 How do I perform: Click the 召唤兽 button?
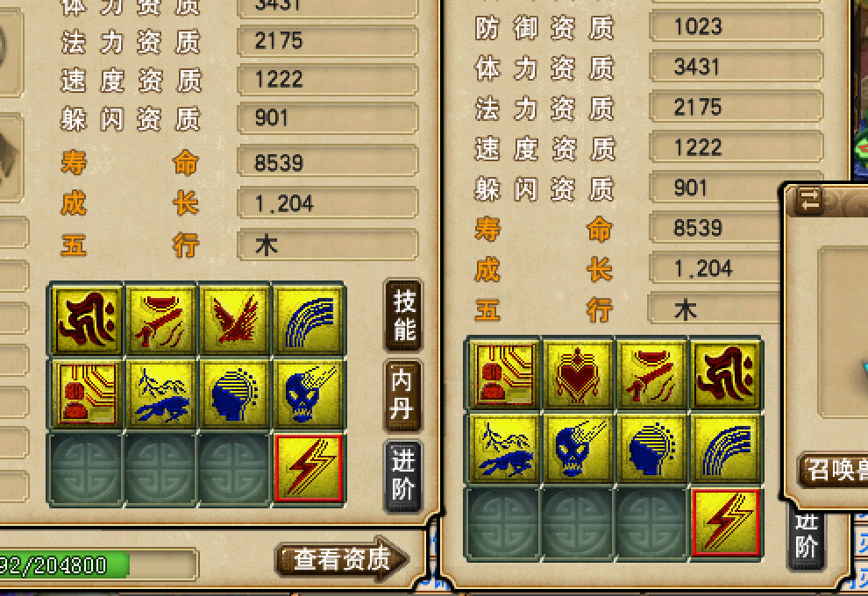point(833,470)
